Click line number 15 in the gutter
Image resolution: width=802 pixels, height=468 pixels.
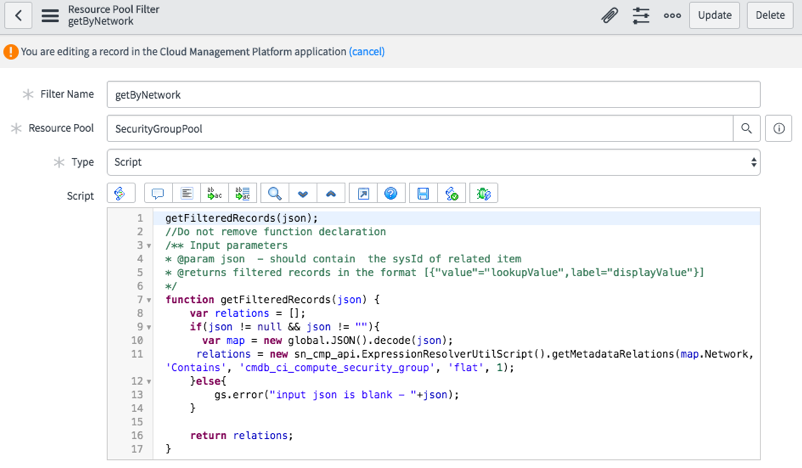pyautogui.click(x=137, y=421)
